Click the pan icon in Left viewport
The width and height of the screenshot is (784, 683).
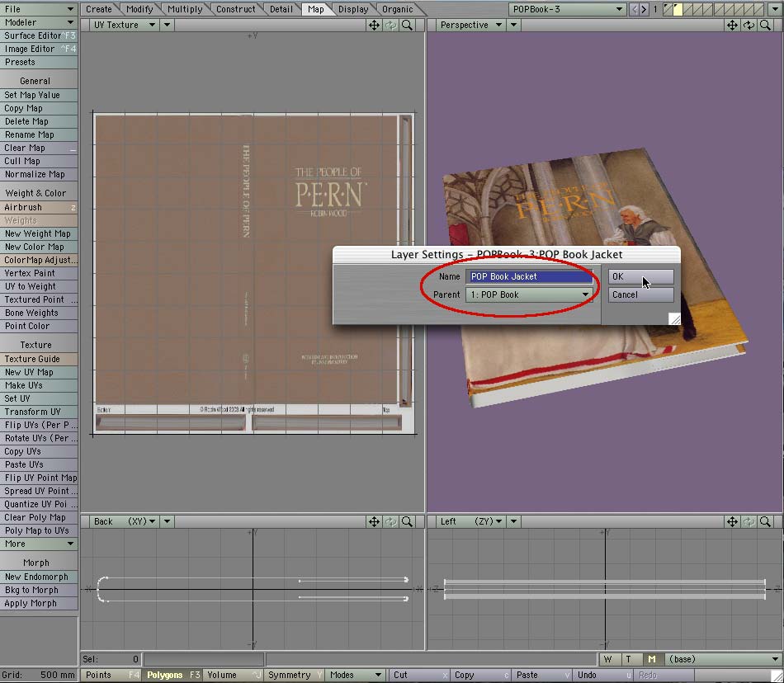(732, 521)
